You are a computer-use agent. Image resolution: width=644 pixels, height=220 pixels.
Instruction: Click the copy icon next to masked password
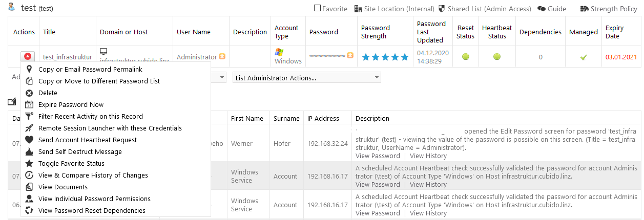click(350, 55)
